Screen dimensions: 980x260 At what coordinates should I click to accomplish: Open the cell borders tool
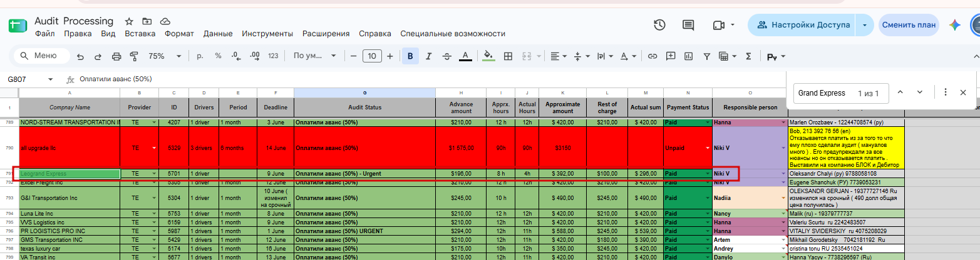pos(508,56)
